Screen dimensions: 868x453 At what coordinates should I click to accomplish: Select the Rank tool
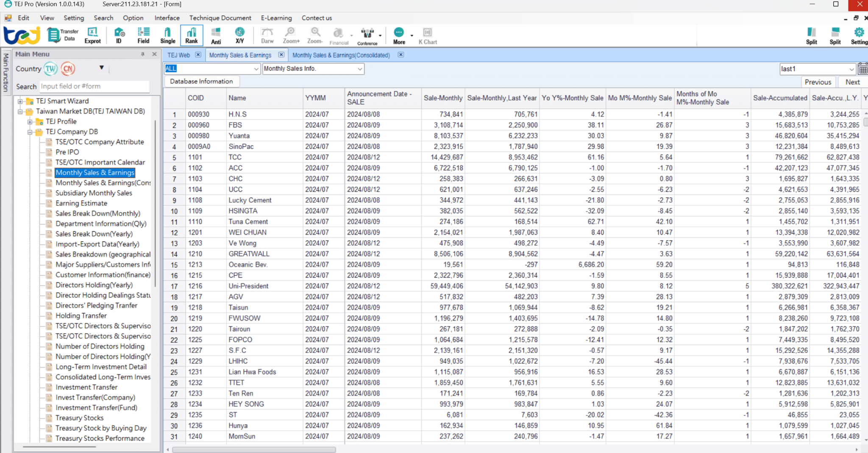(x=192, y=35)
